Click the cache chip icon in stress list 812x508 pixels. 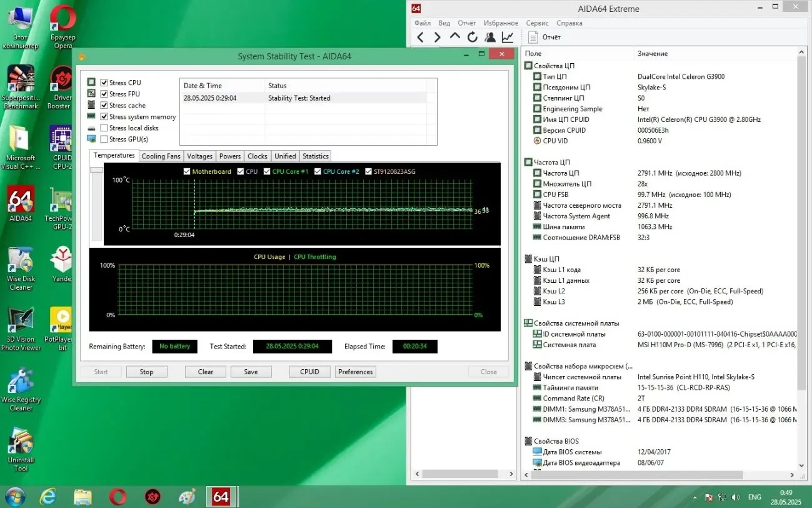coord(92,105)
